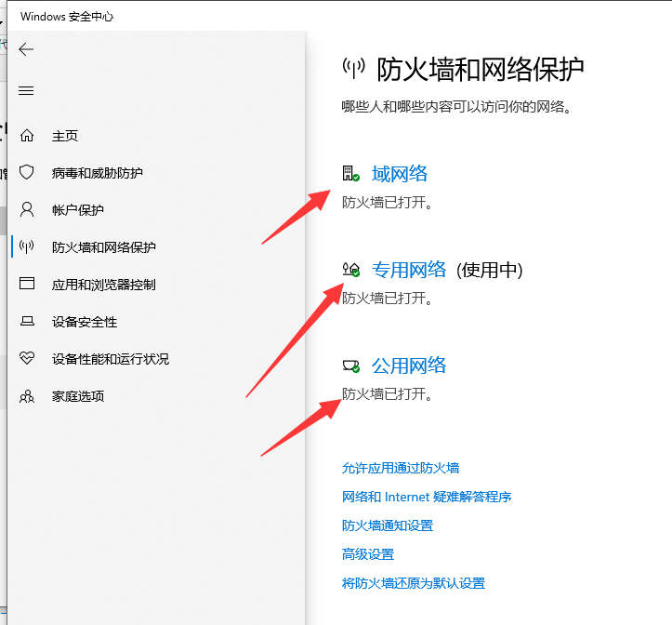Click the device performance heart icon
672x625 pixels.
coord(27,359)
